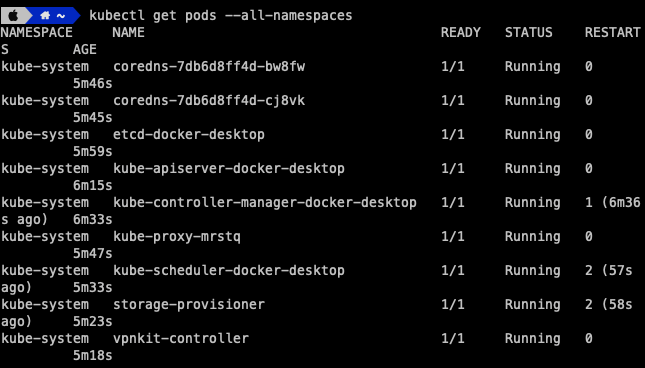Click the 5m18s age value
Image resolution: width=645 pixels, height=368 pixels.
click(x=93, y=355)
